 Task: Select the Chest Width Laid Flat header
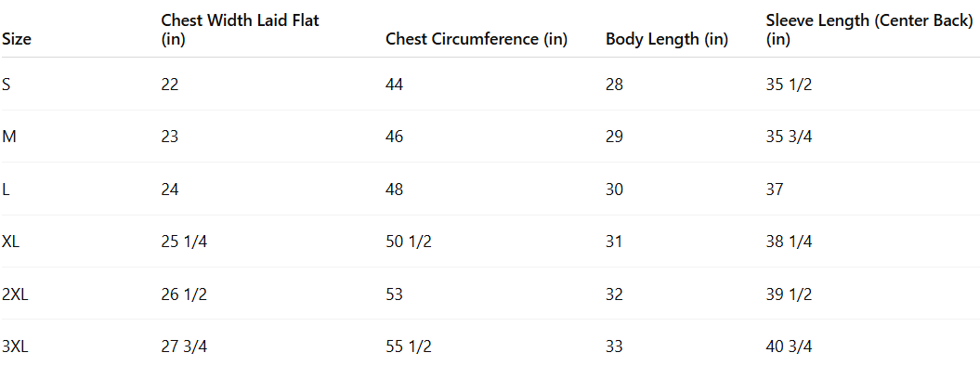241,30
